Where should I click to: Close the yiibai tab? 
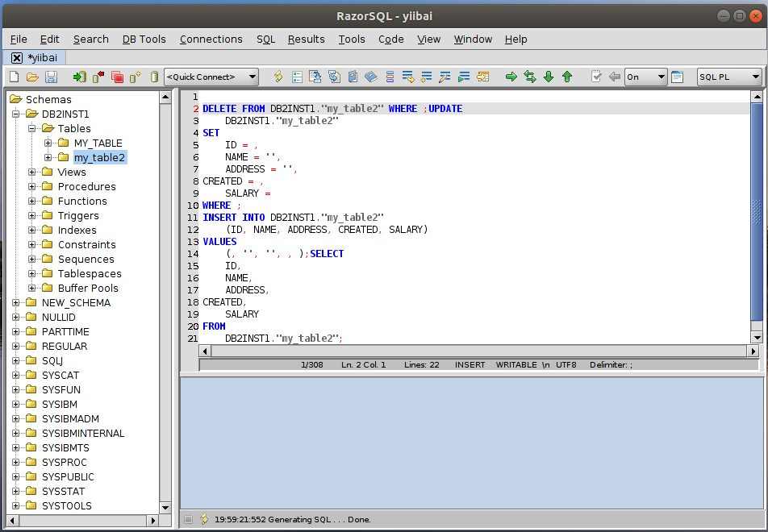tap(17, 57)
